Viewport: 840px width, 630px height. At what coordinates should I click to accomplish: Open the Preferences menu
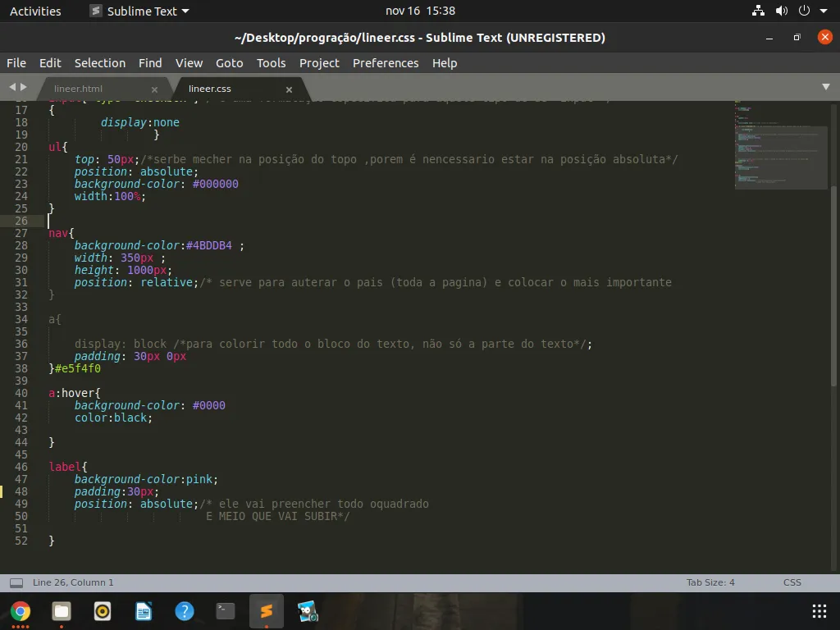pyautogui.click(x=386, y=63)
